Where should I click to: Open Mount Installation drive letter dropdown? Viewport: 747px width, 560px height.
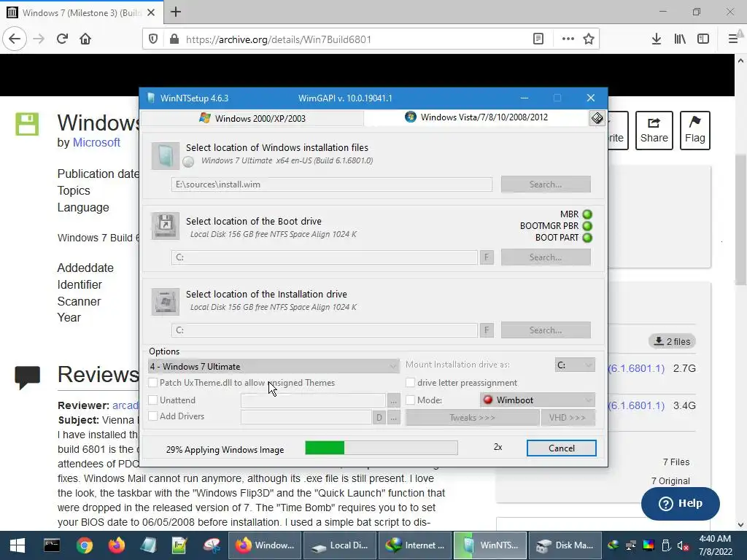point(575,365)
